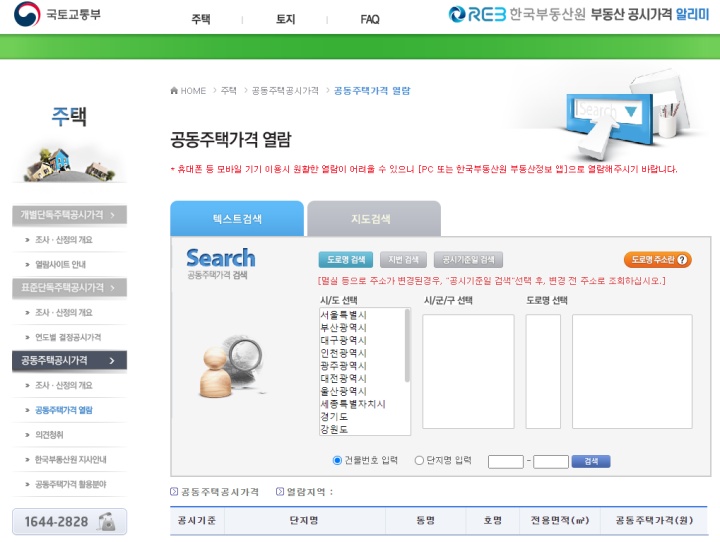Viewport: 720px width, 542px height.
Task: Open the 도로명 주소란 help question icon
Action: [x=682, y=260]
